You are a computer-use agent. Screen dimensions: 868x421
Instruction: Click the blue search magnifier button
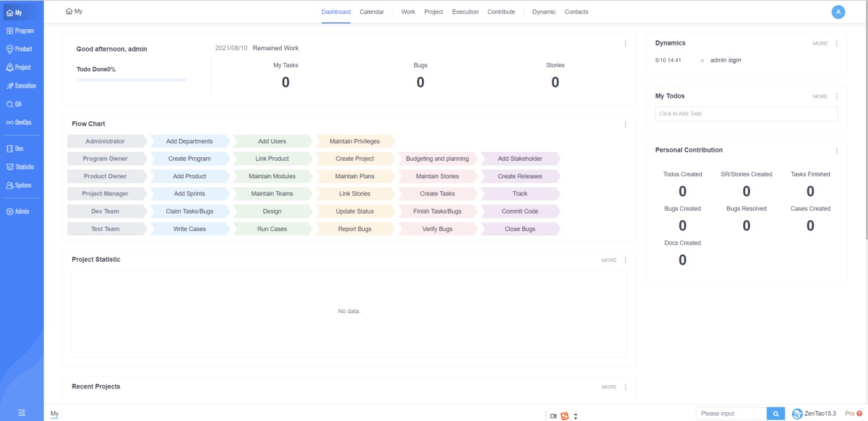(x=776, y=414)
